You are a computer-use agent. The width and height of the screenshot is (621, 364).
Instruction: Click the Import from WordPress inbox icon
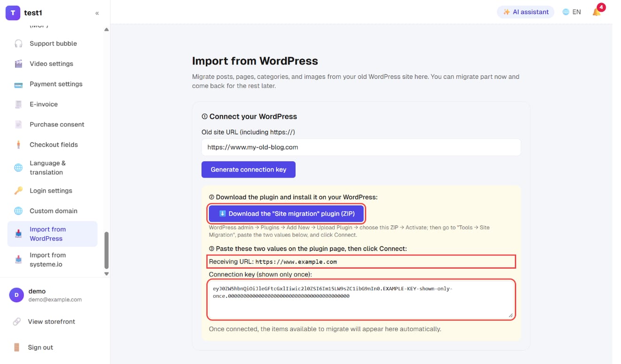[x=18, y=234]
